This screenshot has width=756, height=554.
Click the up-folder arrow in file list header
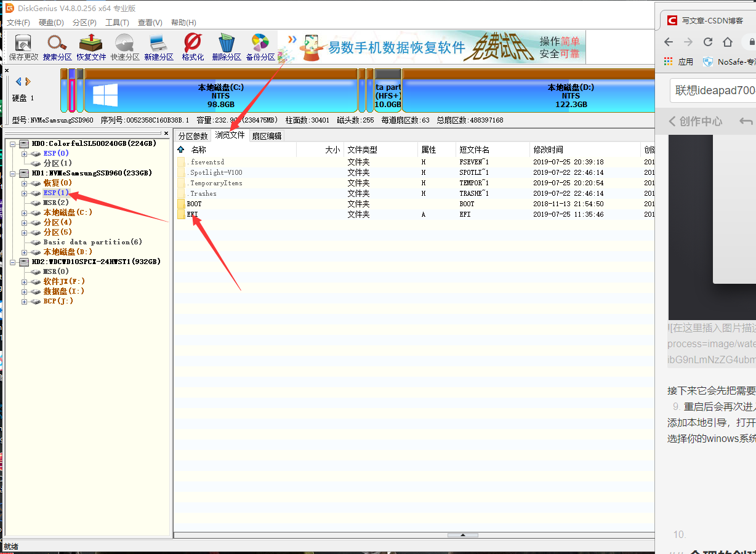180,150
